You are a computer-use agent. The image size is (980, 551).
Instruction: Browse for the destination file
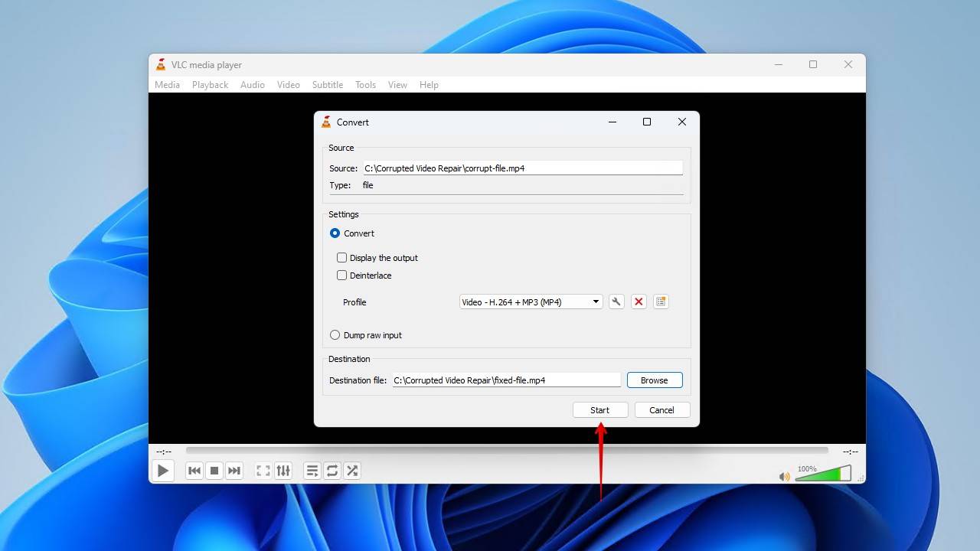click(655, 380)
